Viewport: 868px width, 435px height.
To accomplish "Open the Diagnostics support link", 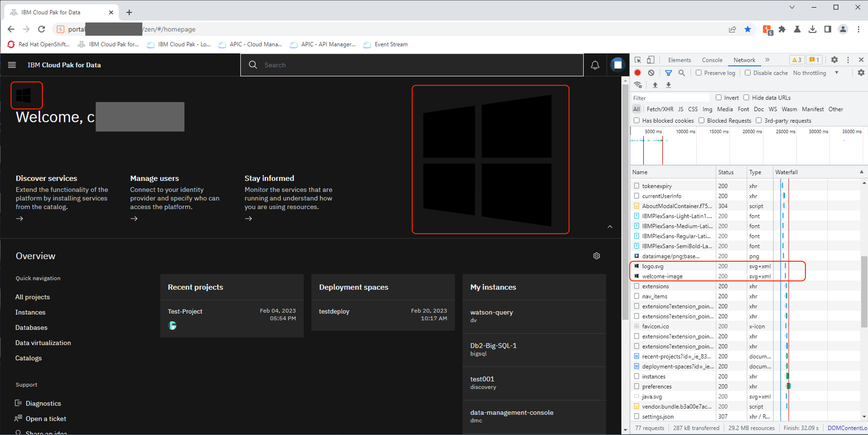I will click(x=43, y=403).
